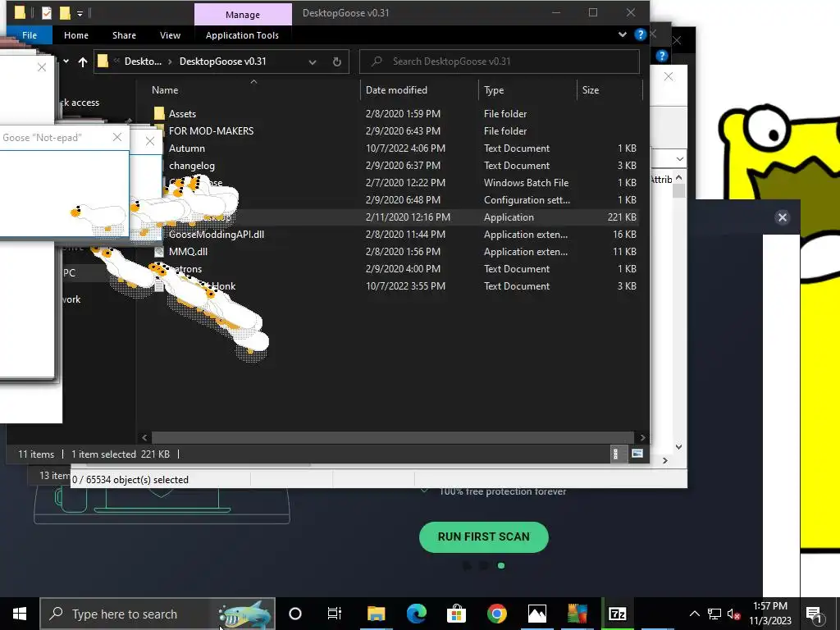Screen dimensions: 840x630
Task: Switch to the View ribbon tab
Action: (170, 35)
